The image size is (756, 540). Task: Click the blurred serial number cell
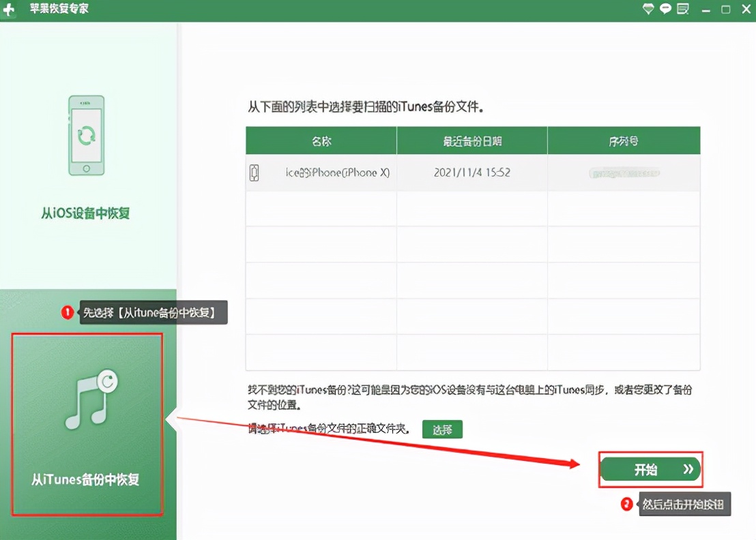[623, 172]
